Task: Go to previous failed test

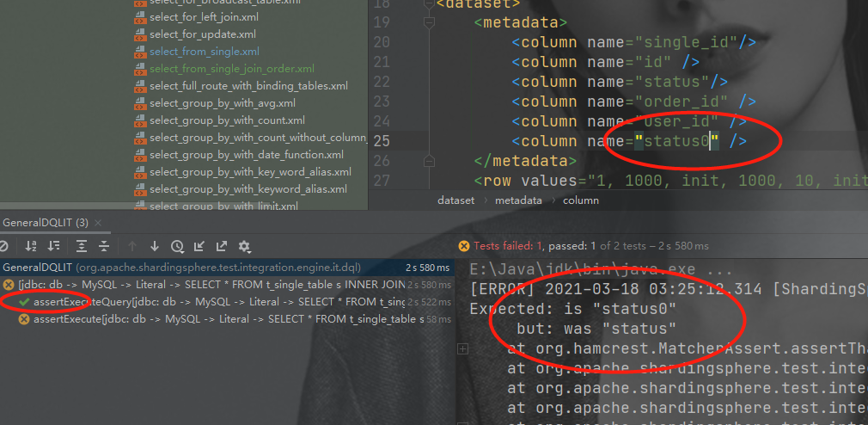Action: (x=131, y=247)
